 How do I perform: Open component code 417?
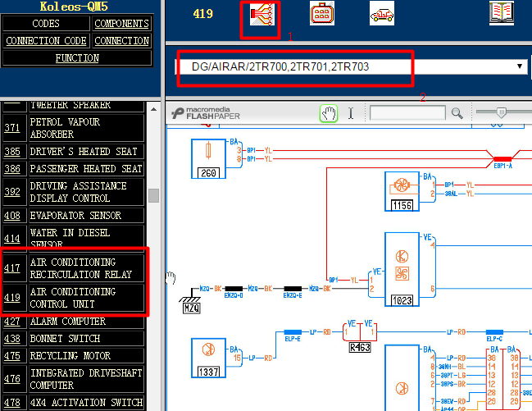click(12, 268)
